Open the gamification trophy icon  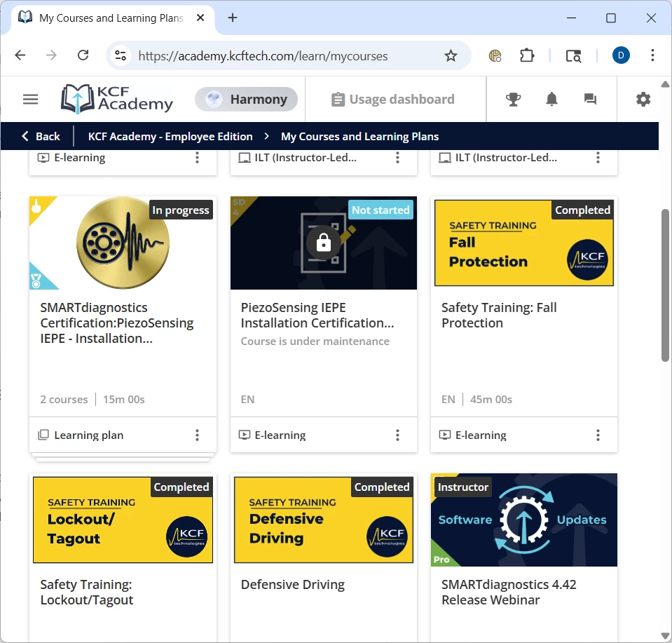pos(513,99)
